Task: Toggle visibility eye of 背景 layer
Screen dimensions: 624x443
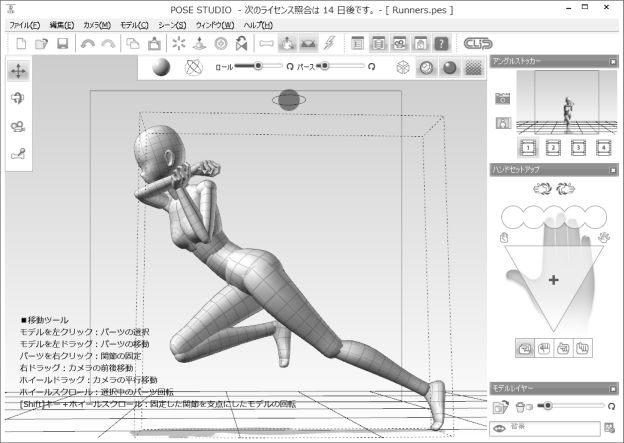Action: [499, 428]
